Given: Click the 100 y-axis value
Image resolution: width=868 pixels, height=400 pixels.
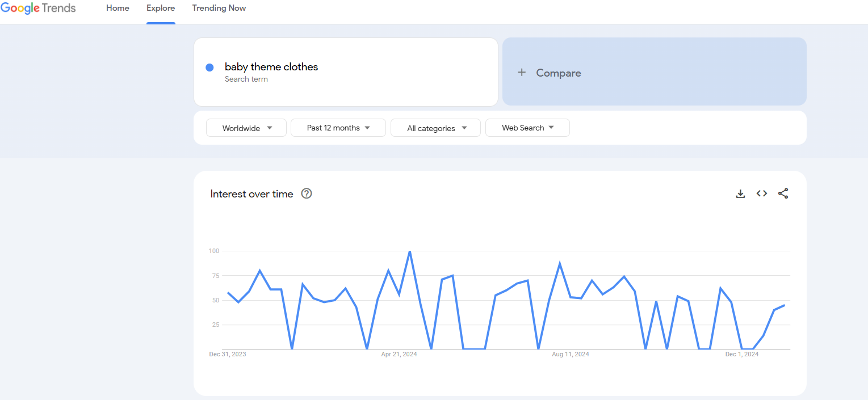Looking at the screenshot, I should pos(214,251).
